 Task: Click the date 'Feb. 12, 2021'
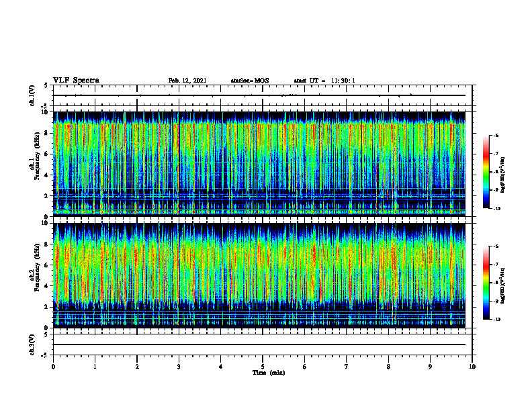pyautogui.click(x=187, y=81)
